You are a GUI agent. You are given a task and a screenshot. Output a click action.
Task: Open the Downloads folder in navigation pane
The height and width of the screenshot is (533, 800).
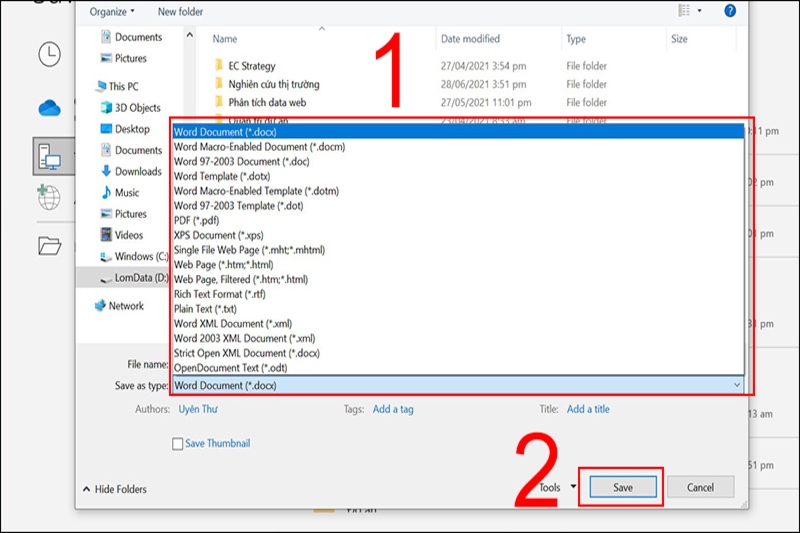[137, 171]
